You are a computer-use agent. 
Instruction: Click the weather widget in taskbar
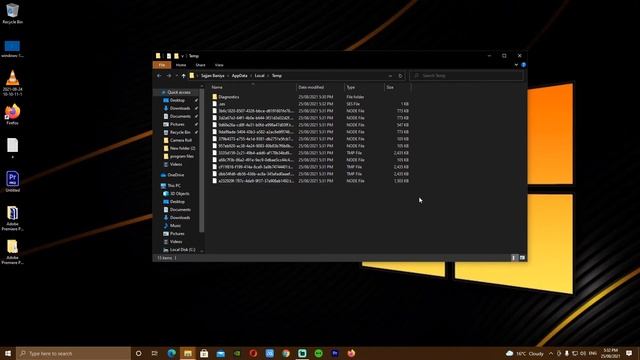click(525, 353)
